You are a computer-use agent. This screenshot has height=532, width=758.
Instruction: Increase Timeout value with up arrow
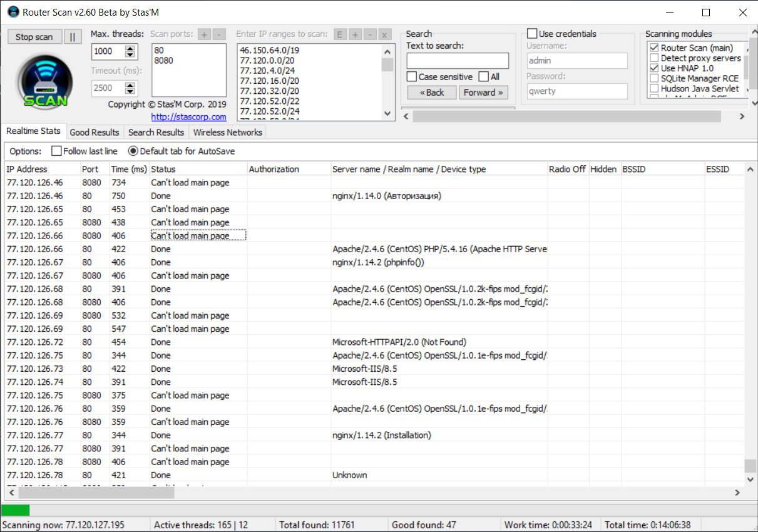click(x=130, y=84)
